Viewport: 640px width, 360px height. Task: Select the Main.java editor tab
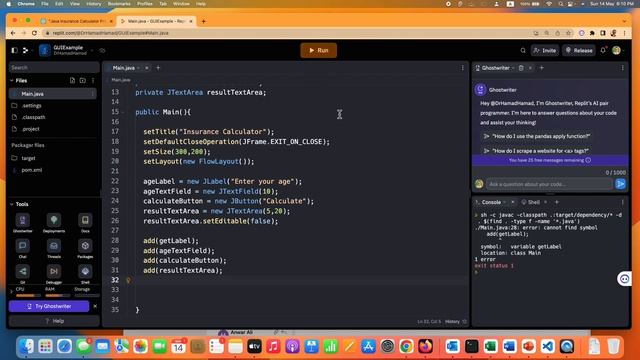click(x=123, y=68)
